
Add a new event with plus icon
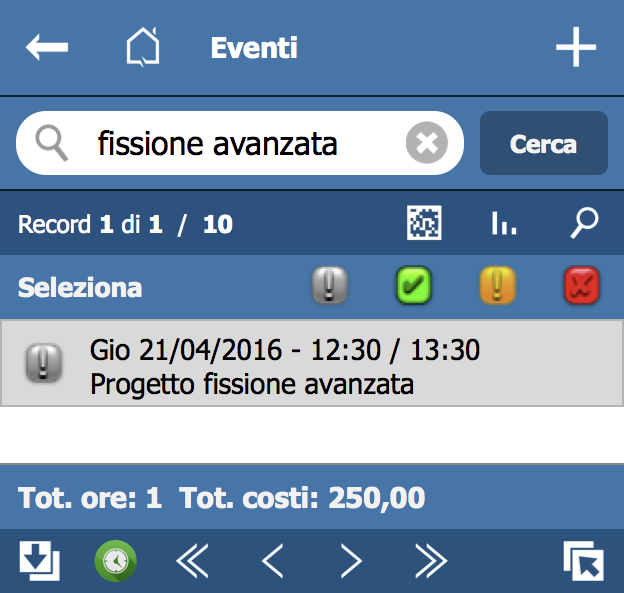576,47
